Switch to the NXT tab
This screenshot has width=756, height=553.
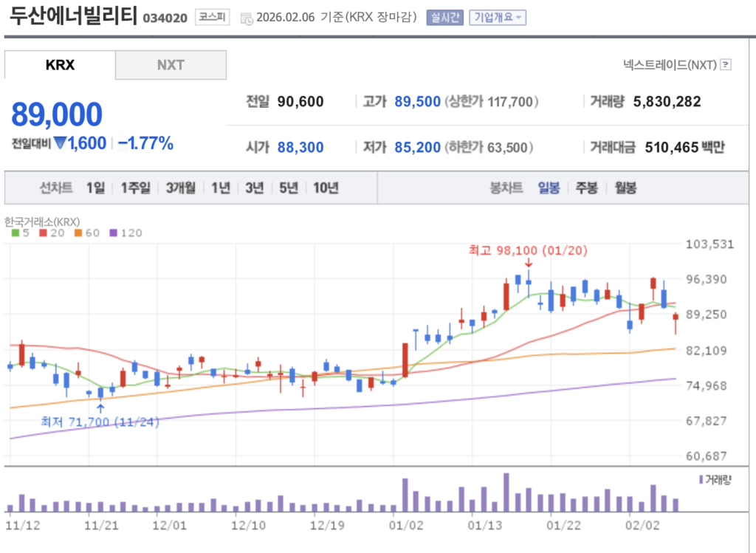click(171, 65)
